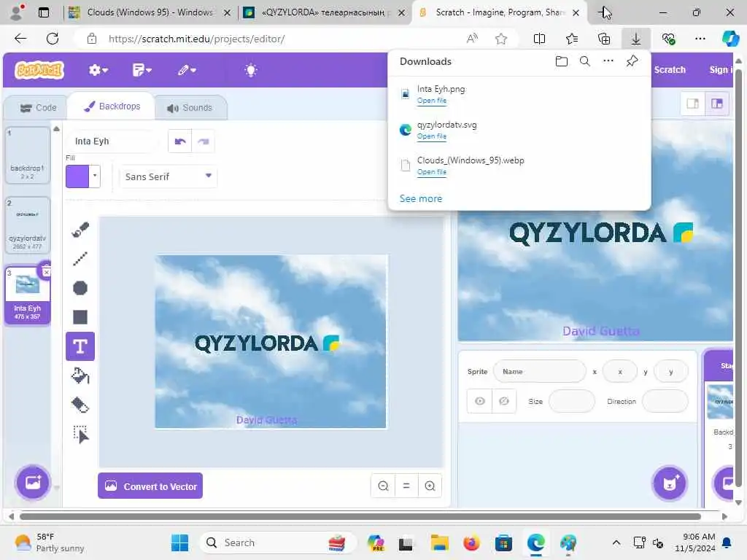The image size is (747, 560).
Task: Click the horizontal page scrollbar
Action: click(x=360, y=516)
